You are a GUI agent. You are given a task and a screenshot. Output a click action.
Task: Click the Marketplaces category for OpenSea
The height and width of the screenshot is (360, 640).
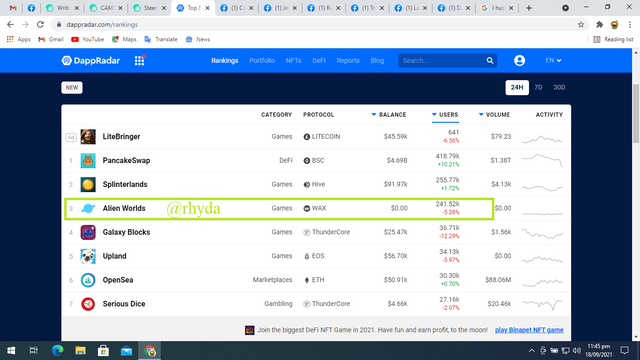pyautogui.click(x=272, y=280)
